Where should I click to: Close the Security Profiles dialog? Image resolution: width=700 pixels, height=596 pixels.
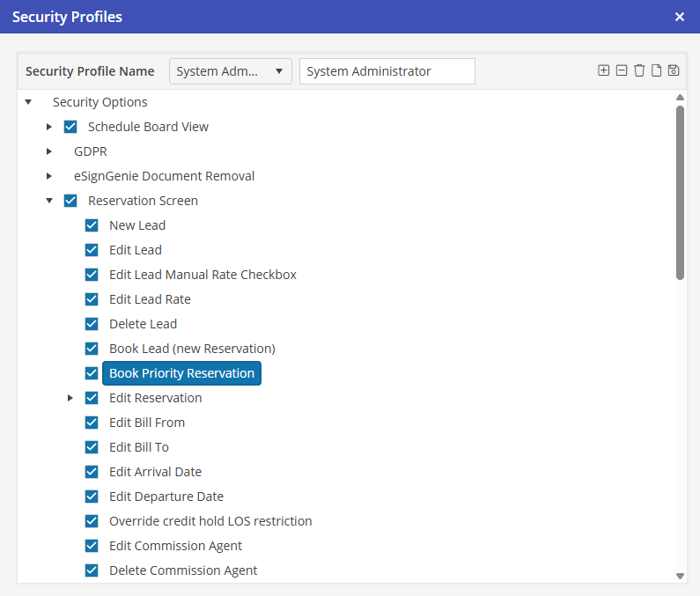click(x=679, y=17)
